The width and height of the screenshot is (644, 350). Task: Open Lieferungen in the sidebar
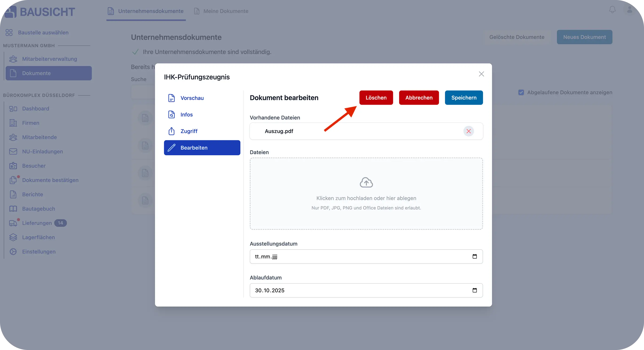click(48, 223)
